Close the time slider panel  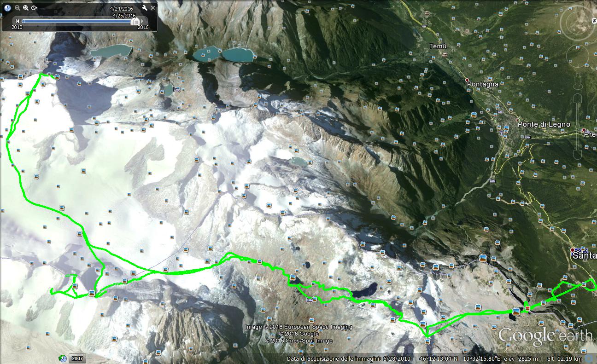(153, 8)
